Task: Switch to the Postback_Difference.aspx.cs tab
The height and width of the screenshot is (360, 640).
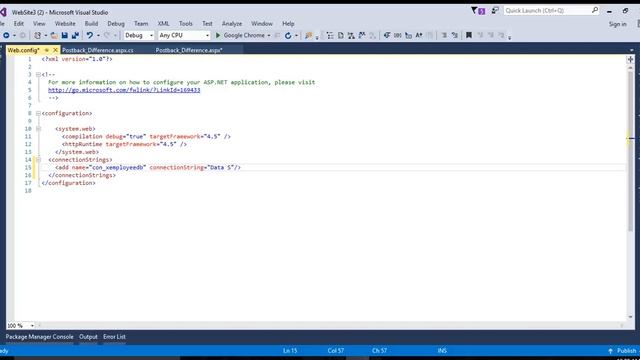Action: tap(98, 50)
